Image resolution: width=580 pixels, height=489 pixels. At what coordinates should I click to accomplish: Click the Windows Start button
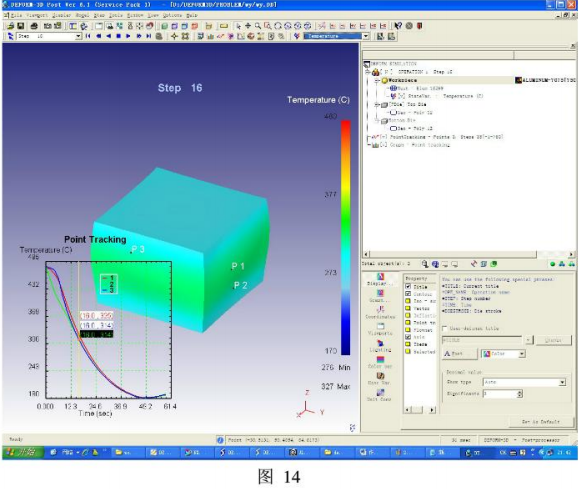[23, 452]
